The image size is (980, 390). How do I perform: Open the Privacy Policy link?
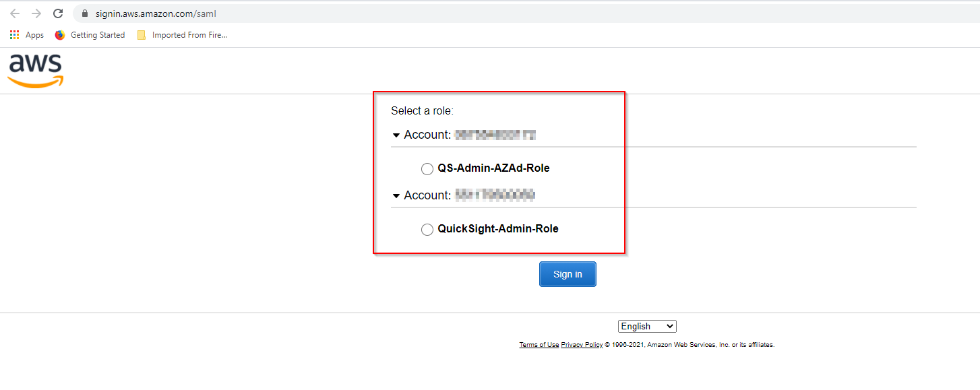coord(582,345)
